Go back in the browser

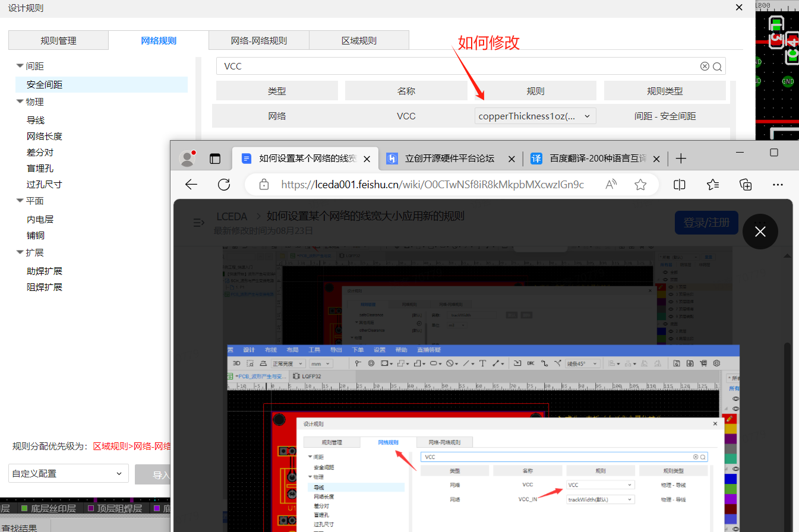[x=191, y=185]
